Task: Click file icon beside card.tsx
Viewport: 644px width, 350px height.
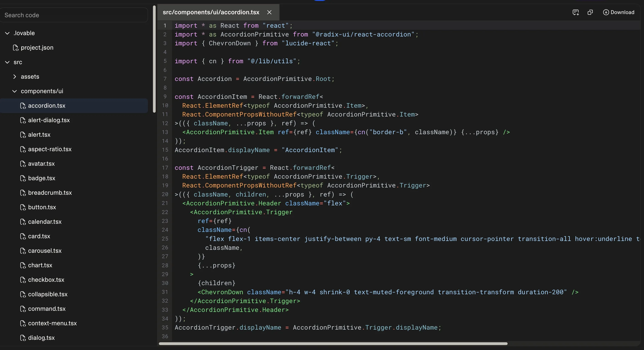Action: pyautogui.click(x=23, y=236)
